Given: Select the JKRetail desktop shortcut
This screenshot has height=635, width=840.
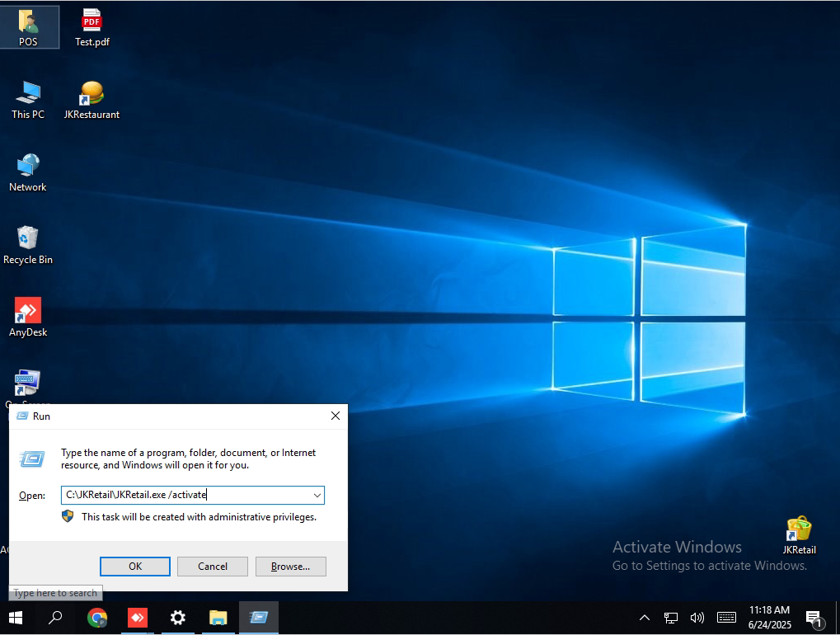Looking at the screenshot, I should pos(799,534).
